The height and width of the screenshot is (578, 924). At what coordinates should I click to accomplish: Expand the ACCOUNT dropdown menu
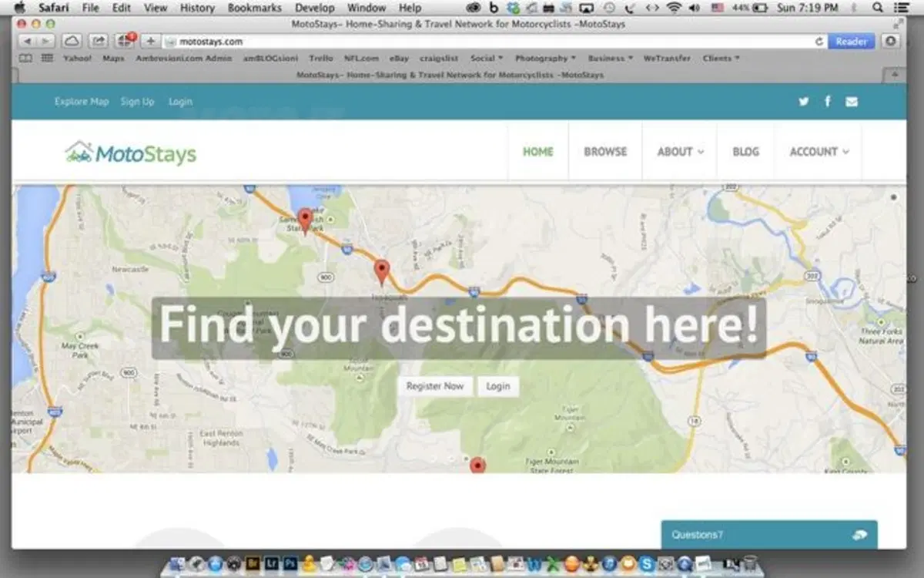click(819, 152)
